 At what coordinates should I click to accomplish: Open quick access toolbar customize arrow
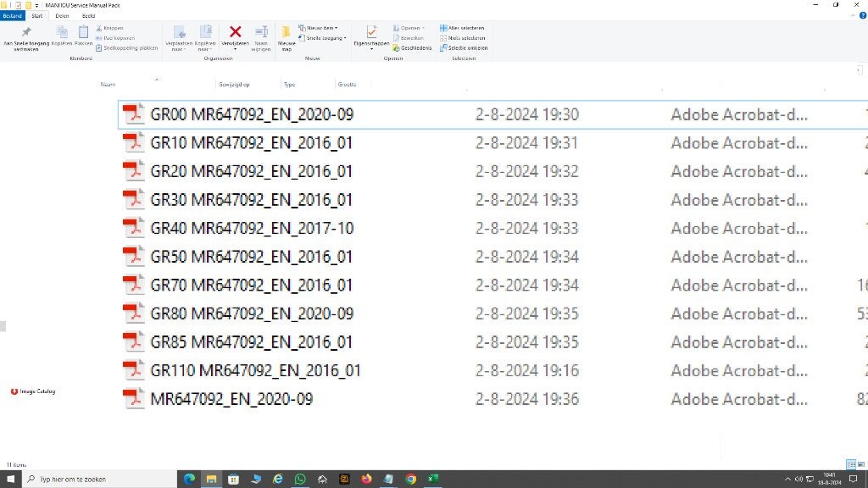(x=37, y=6)
